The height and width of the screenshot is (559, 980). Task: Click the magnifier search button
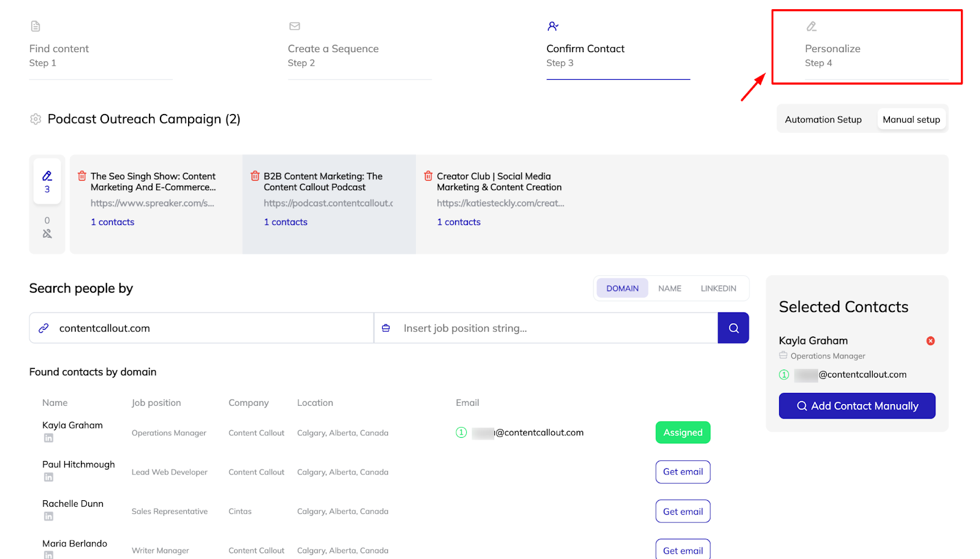pyautogui.click(x=733, y=328)
